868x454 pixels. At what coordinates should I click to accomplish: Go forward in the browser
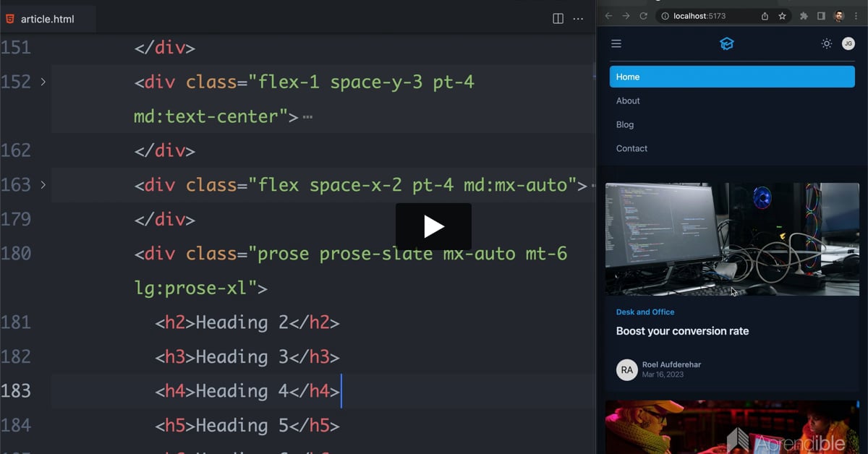pyautogui.click(x=626, y=16)
